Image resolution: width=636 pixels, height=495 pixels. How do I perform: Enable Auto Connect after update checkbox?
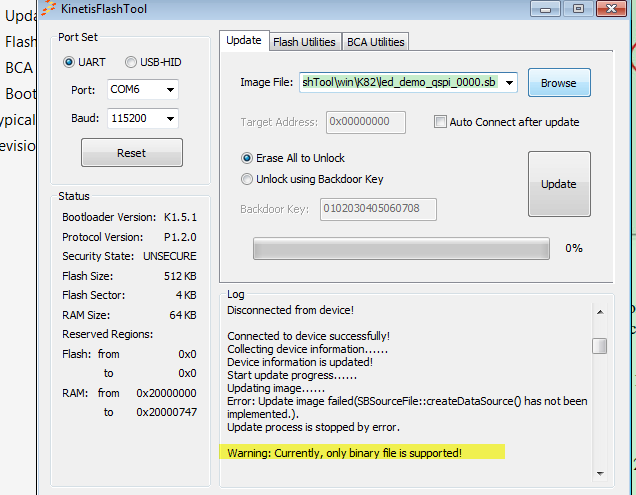coord(440,122)
